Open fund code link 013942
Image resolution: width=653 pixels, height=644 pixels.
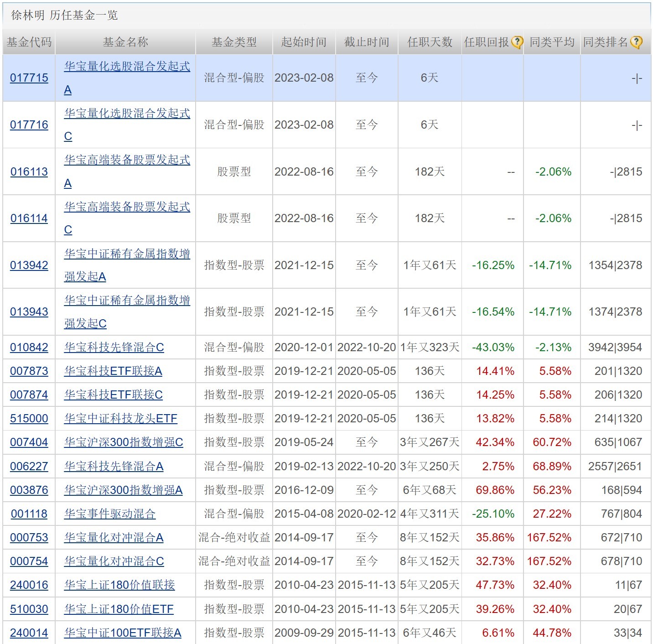[29, 265]
